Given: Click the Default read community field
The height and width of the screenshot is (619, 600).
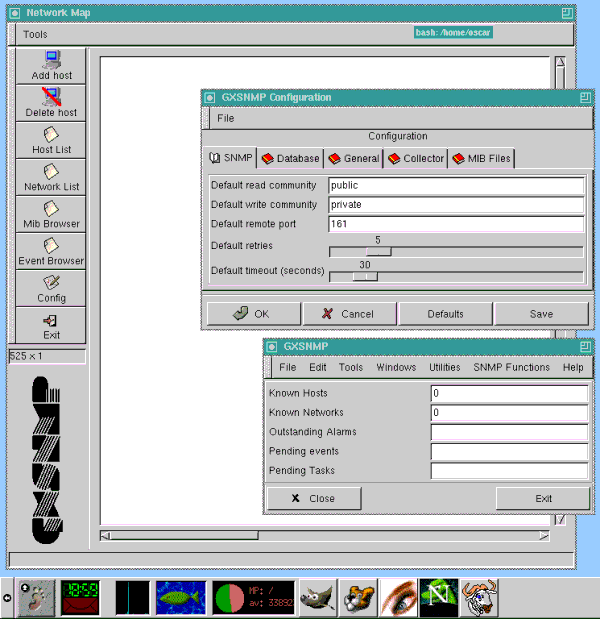Looking at the screenshot, I should (x=456, y=185).
